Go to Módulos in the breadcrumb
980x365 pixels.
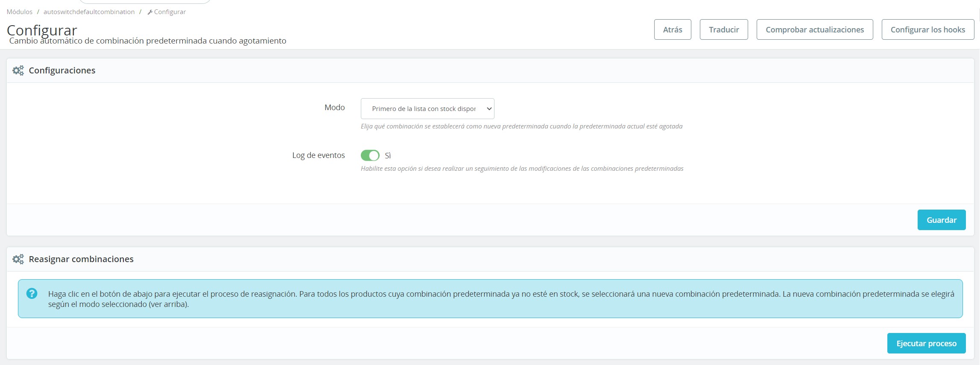click(x=20, y=12)
